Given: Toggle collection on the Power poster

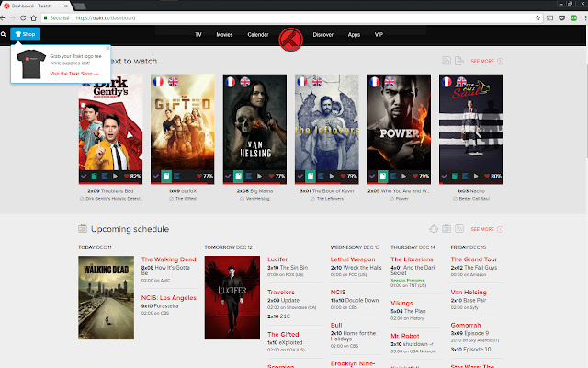Looking at the screenshot, I should click(382, 176).
